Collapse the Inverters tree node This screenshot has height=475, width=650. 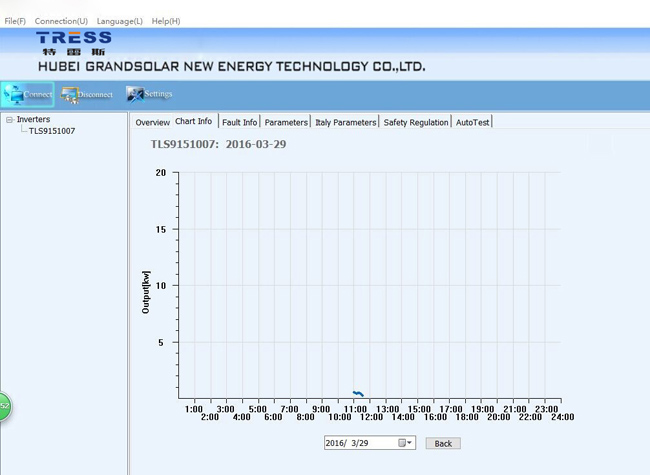[9, 120]
